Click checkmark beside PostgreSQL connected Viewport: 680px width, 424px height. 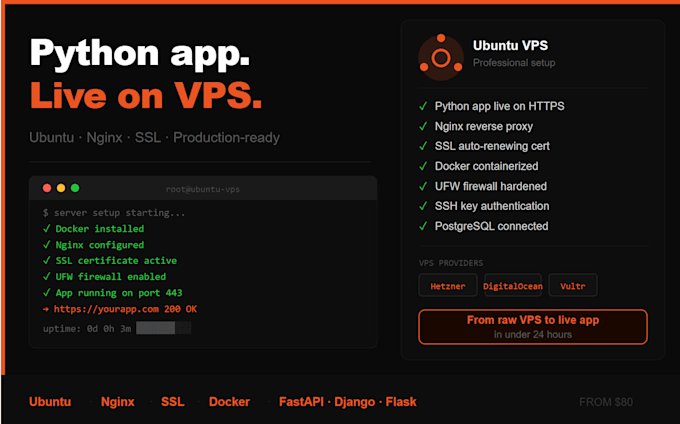(x=423, y=226)
